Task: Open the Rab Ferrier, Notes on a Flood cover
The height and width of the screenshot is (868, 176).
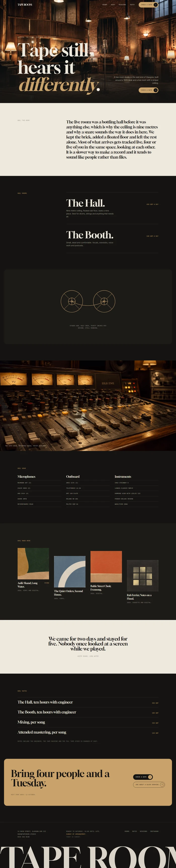Action: pos(143,576)
